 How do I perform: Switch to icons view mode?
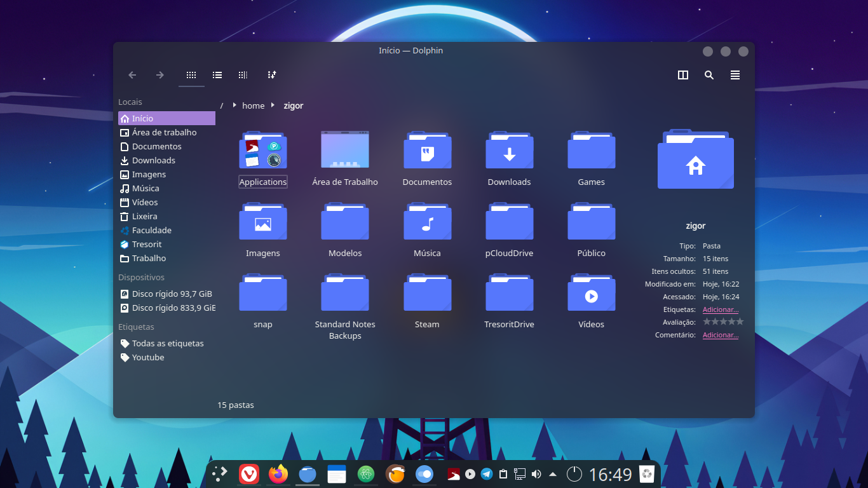(191, 75)
